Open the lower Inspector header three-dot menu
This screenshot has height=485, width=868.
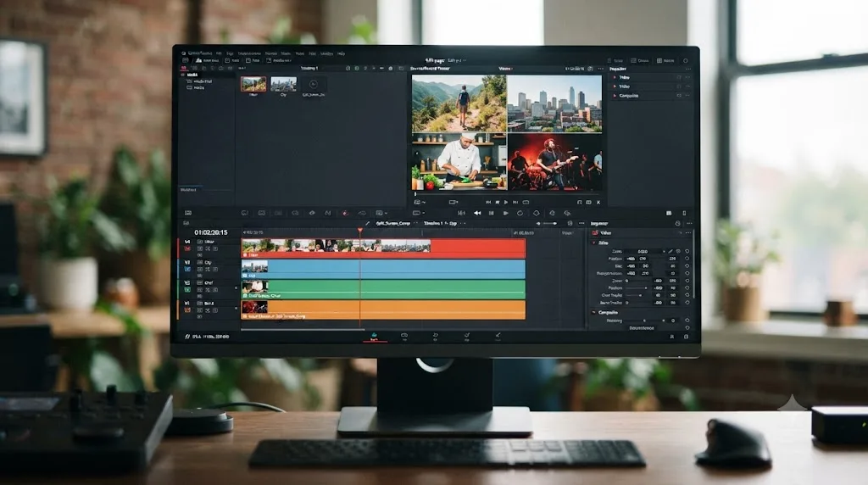(x=689, y=224)
